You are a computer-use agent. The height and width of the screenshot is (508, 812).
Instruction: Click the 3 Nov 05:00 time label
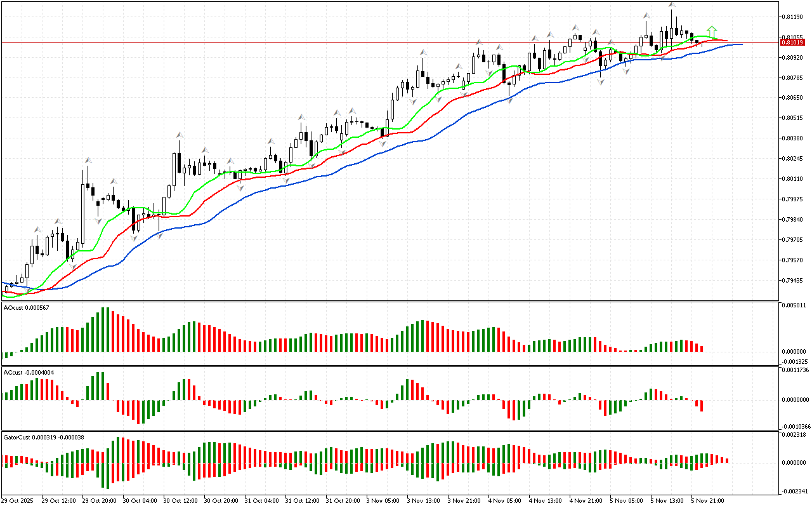point(383,500)
